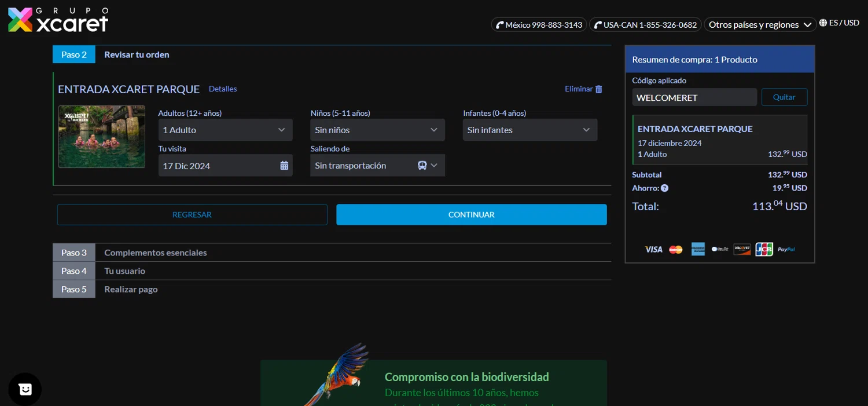Click Compromiso con la biodiversidad heading
The width and height of the screenshot is (868, 406).
(x=467, y=377)
